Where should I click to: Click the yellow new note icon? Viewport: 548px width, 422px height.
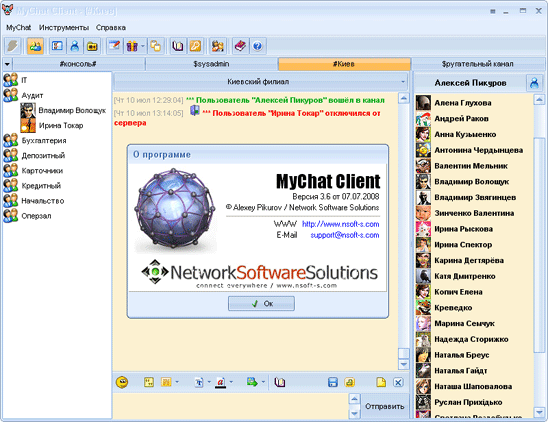(x=381, y=382)
